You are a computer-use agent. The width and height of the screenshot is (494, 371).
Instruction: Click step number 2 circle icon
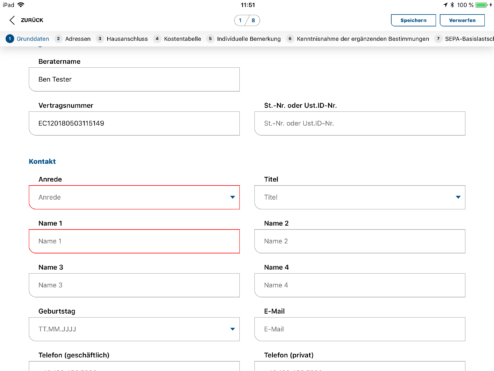coord(58,39)
